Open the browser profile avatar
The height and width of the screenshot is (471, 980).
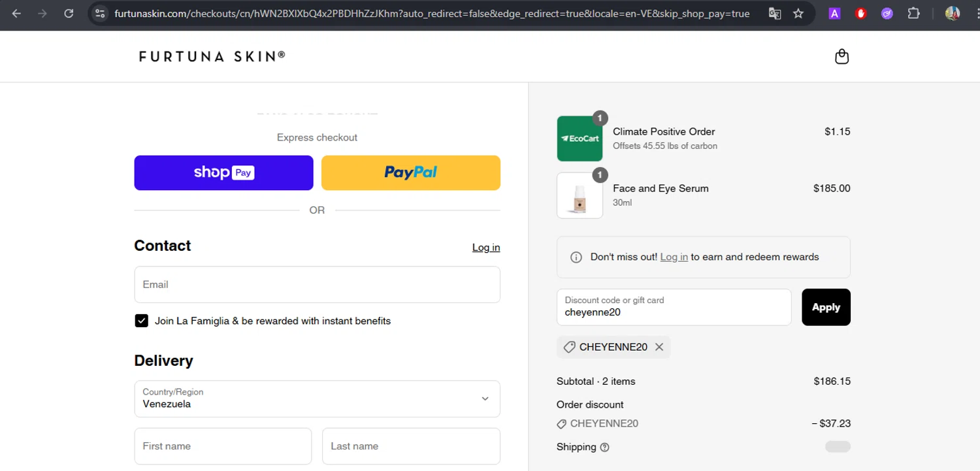(953, 13)
